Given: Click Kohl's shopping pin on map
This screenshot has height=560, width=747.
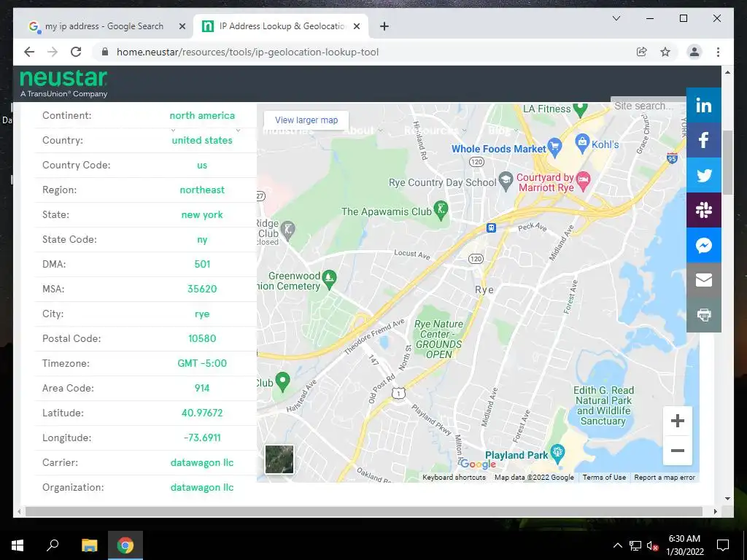Looking at the screenshot, I should [x=582, y=144].
